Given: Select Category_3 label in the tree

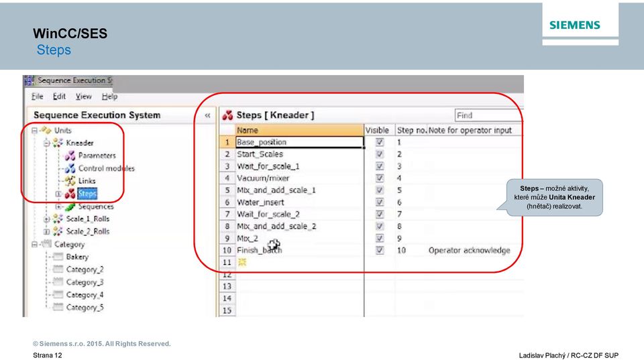Looking at the screenshot, I should pyautogui.click(x=85, y=282).
